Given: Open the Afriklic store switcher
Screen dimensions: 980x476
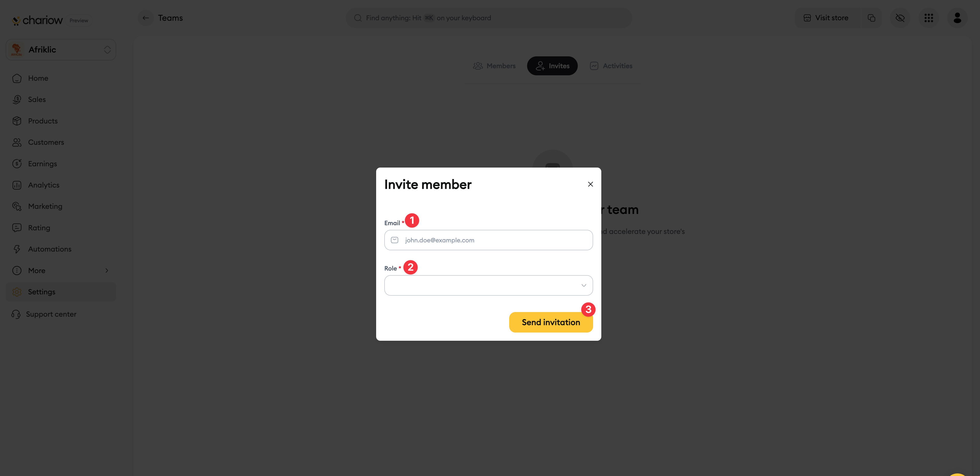Looking at the screenshot, I should click(x=61, y=50).
